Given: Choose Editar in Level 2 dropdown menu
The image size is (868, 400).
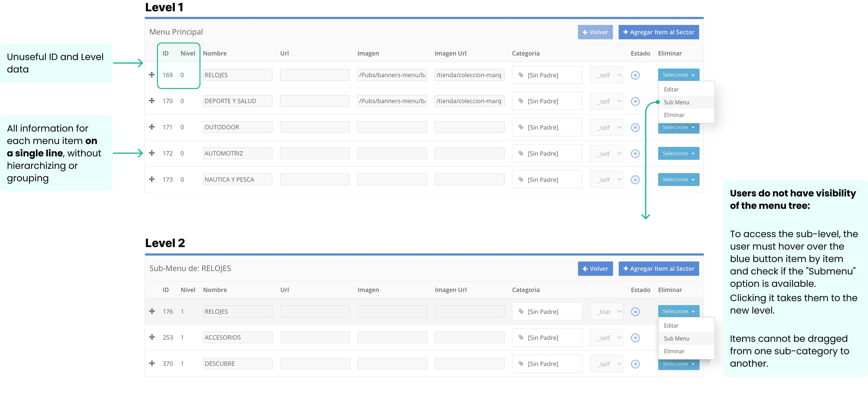Looking at the screenshot, I should pyautogui.click(x=671, y=325).
